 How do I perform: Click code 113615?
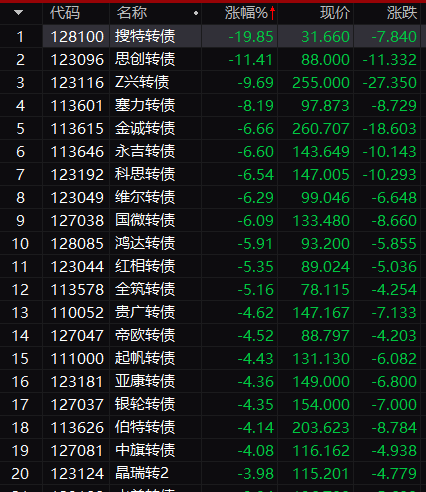[x=77, y=129]
